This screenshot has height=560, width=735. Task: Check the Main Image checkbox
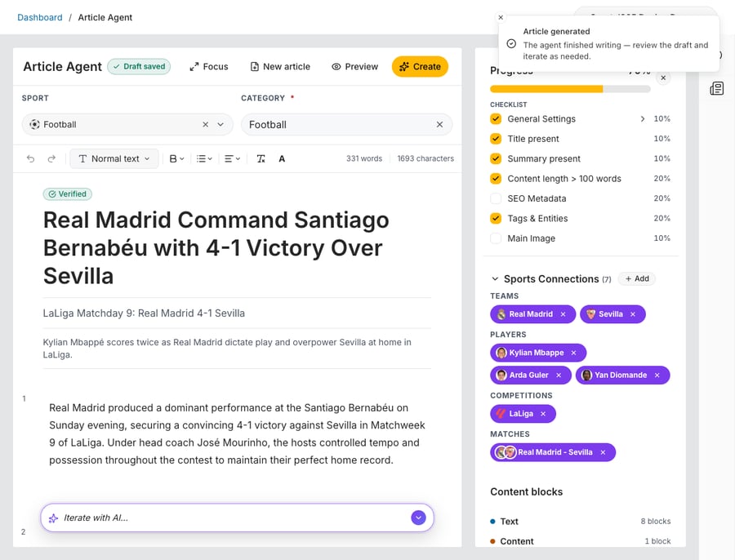coord(496,238)
